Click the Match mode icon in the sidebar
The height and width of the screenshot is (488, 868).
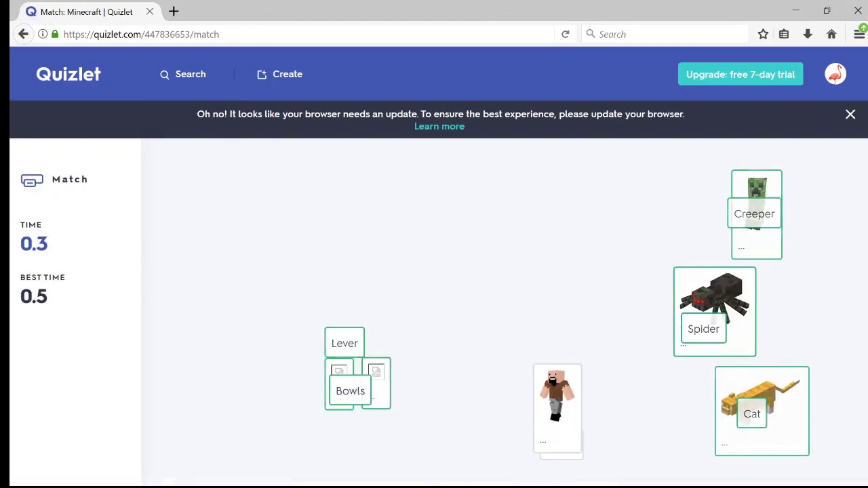click(32, 180)
